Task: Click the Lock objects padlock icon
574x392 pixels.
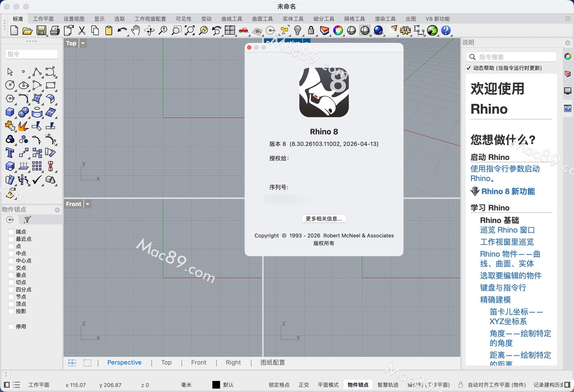Action: click(311, 30)
